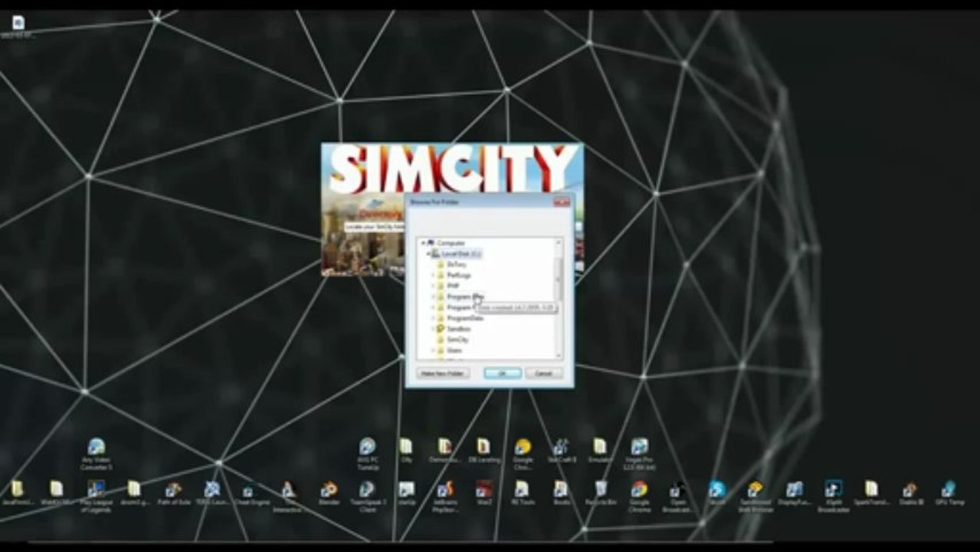Open the Emulator folder on the desktop
Screen dimensions: 980x552
[600, 452]
